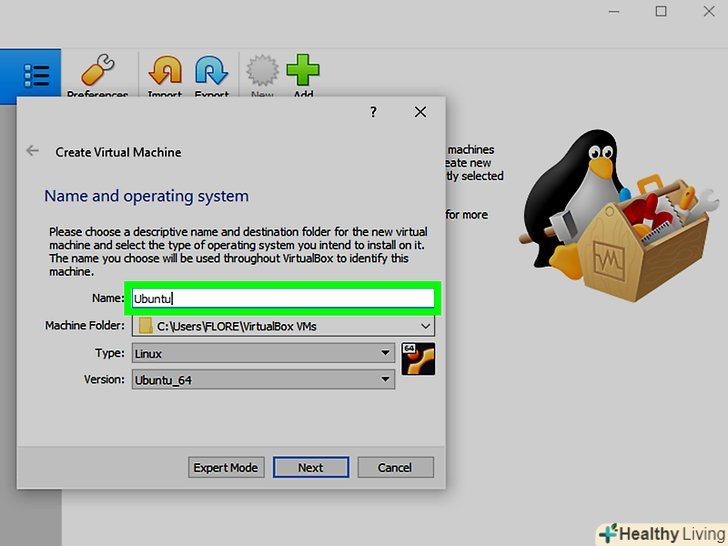Click the Name and operating system heading
728x546 pixels.
[146, 196]
